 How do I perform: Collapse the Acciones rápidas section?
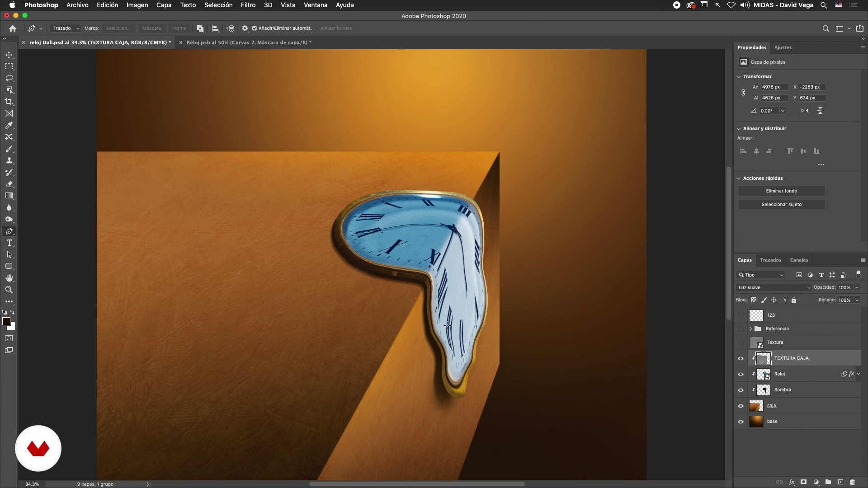pyautogui.click(x=739, y=178)
